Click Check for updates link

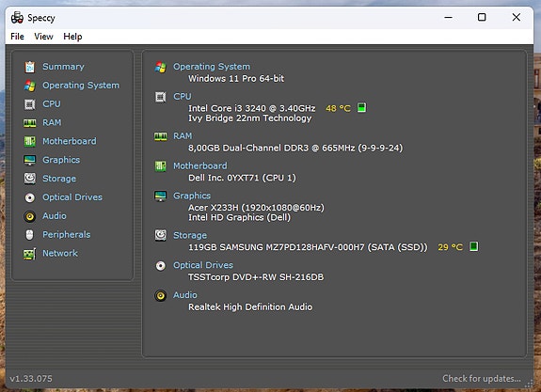(x=482, y=379)
